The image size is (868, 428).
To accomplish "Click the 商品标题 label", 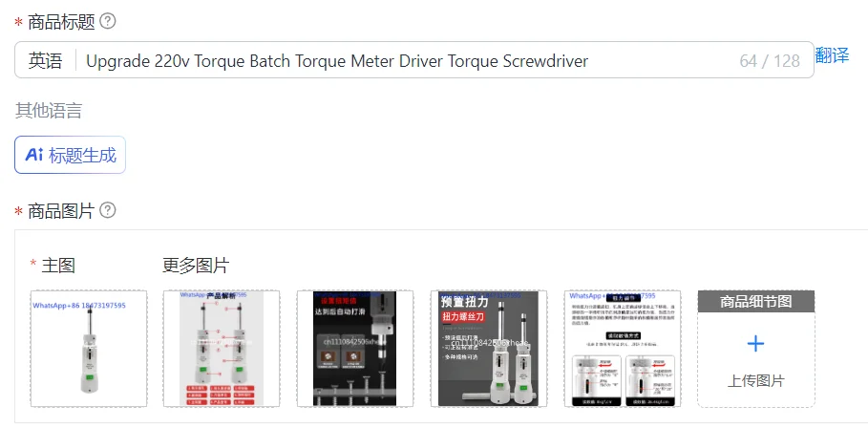I will tap(61, 23).
